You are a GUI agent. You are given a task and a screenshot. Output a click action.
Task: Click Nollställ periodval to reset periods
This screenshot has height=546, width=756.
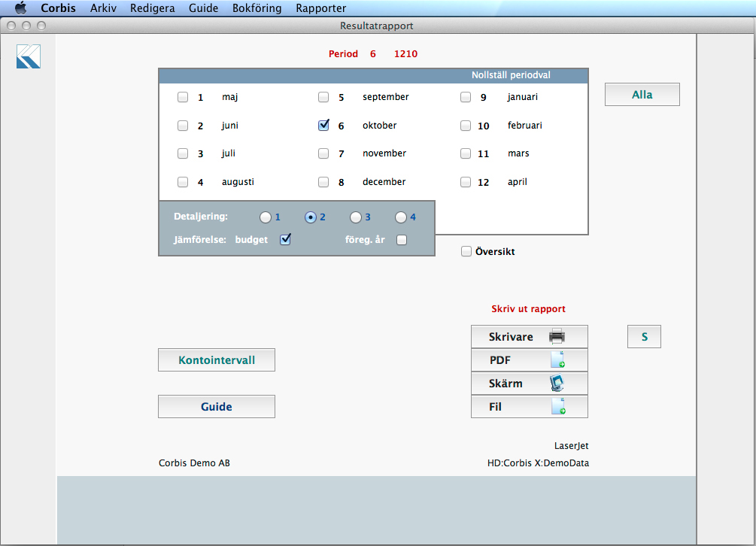(511, 74)
